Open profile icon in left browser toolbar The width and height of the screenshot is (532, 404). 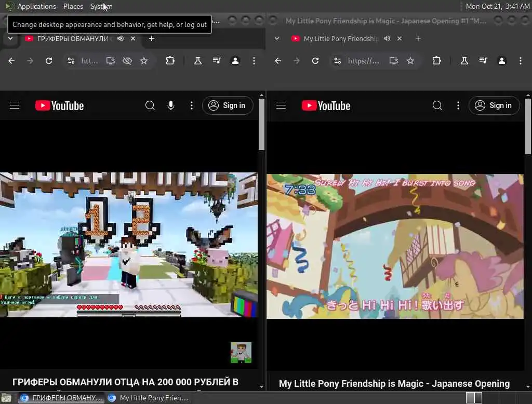pyautogui.click(x=235, y=61)
